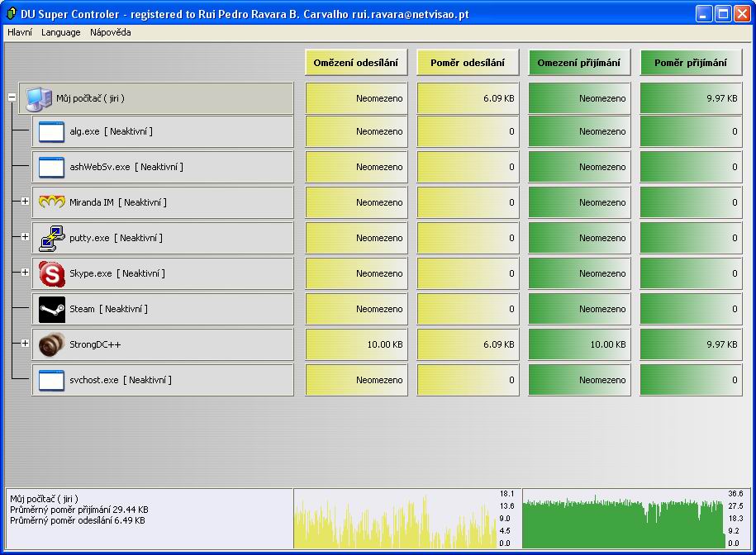Image resolution: width=756 pixels, height=555 pixels.
Task: Click Můj počítač upload limit Neomezeno cell
Action: pos(356,98)
